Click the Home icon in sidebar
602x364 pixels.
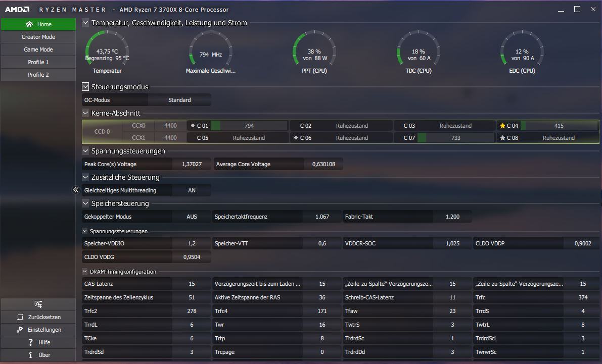tap(29, 24)
